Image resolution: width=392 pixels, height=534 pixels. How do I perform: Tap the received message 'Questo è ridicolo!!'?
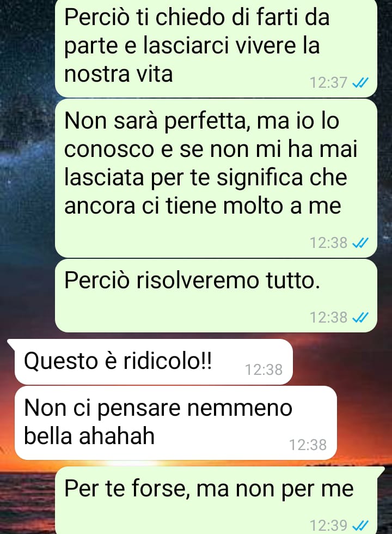tap(153, 361)
